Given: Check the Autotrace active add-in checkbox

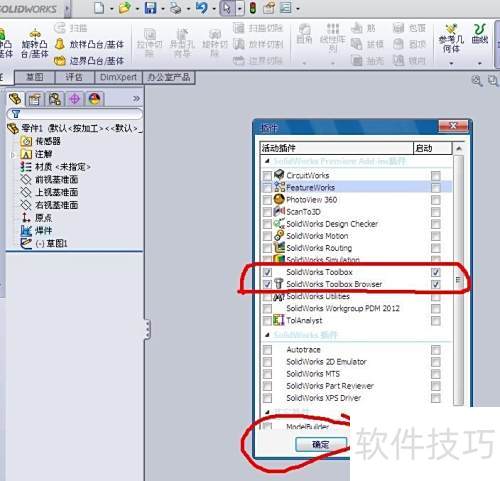Looking at the screenshot, I should 267,350.
